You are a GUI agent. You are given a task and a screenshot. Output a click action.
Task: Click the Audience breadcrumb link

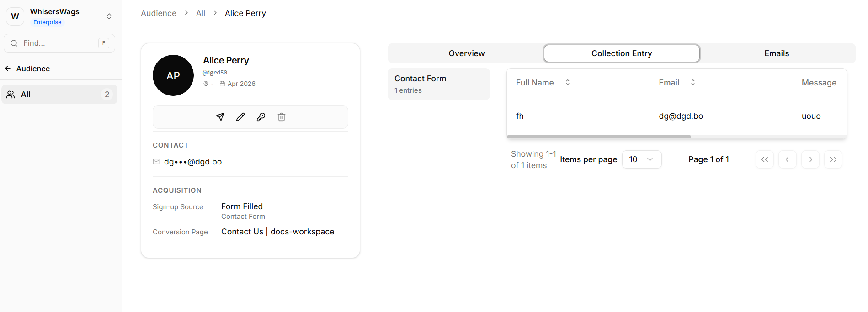coord(159,13)
